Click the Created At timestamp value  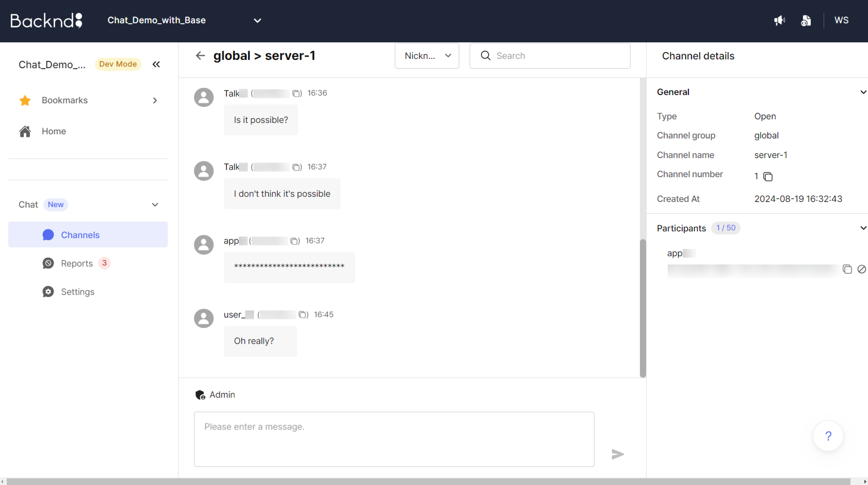[x=798, y=199]
